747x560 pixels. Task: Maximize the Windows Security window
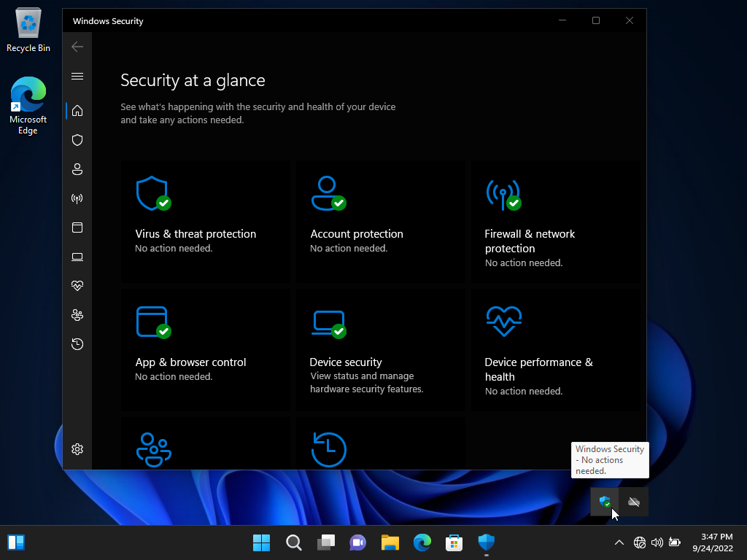[596, 20]
